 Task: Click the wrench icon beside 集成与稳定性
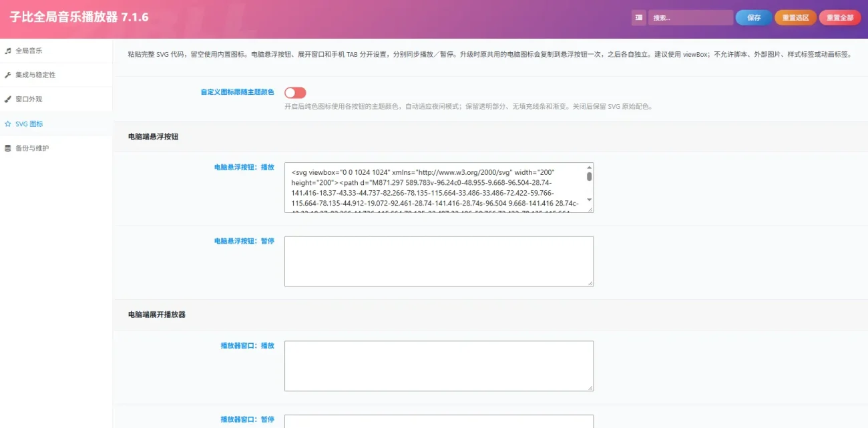(x=8, y=75)
